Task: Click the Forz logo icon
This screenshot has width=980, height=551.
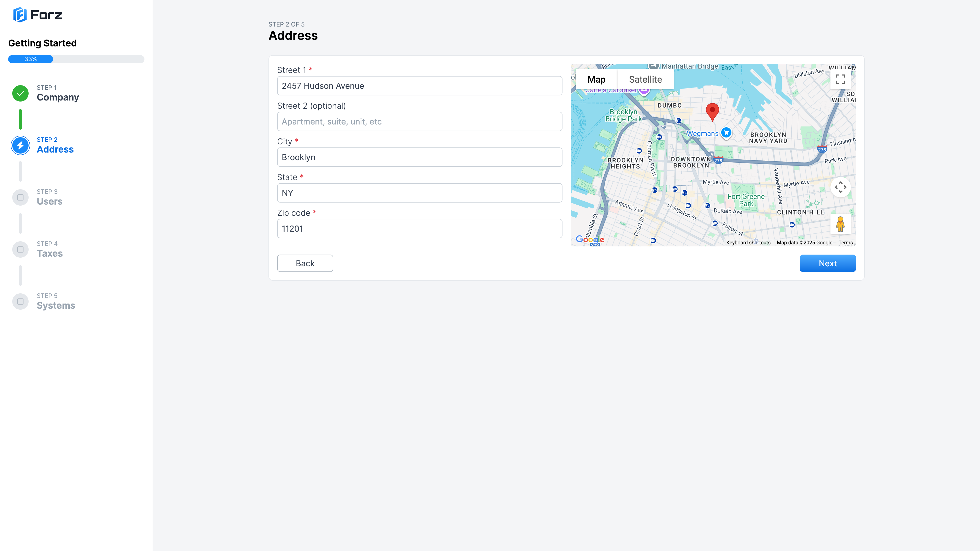Action: click(20, 15)
